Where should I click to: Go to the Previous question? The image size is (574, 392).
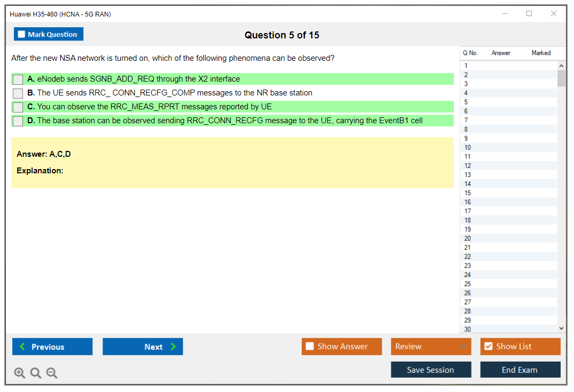click(x=52, y=347)
